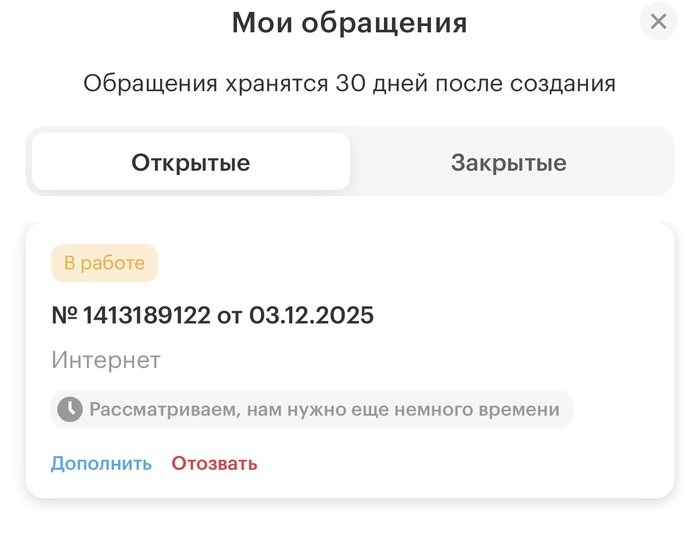Switch to the Закрытые tab
The height and width of the screenshot is (535, 700).
pos(508,162)
